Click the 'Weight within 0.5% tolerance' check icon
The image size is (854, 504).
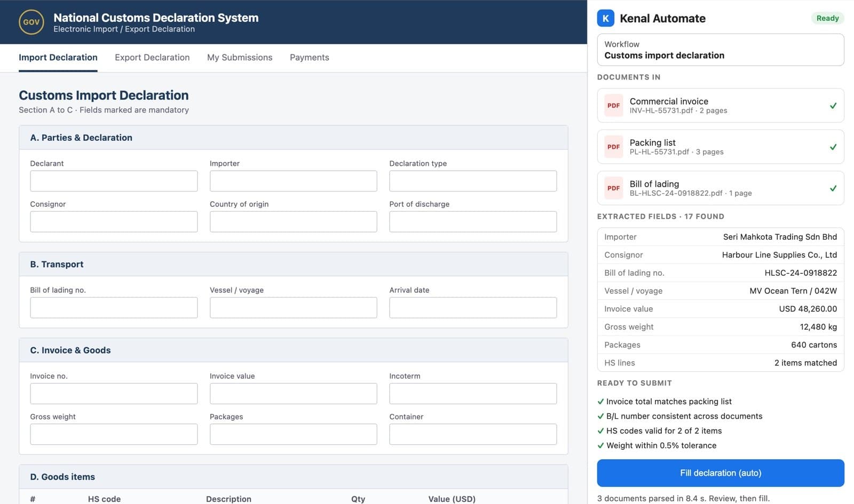click(600, 445)
